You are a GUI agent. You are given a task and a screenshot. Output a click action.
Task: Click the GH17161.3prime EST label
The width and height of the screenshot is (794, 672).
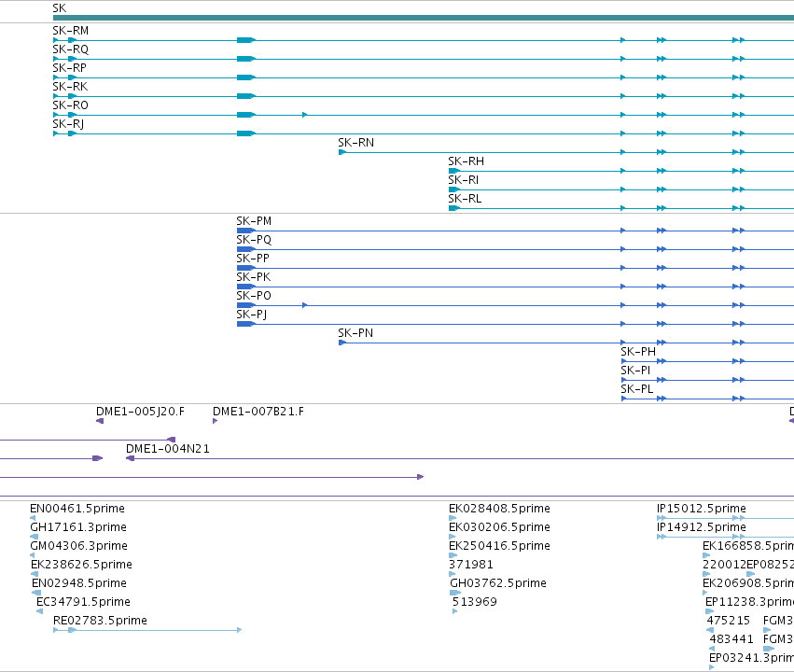tap(78, 527)
